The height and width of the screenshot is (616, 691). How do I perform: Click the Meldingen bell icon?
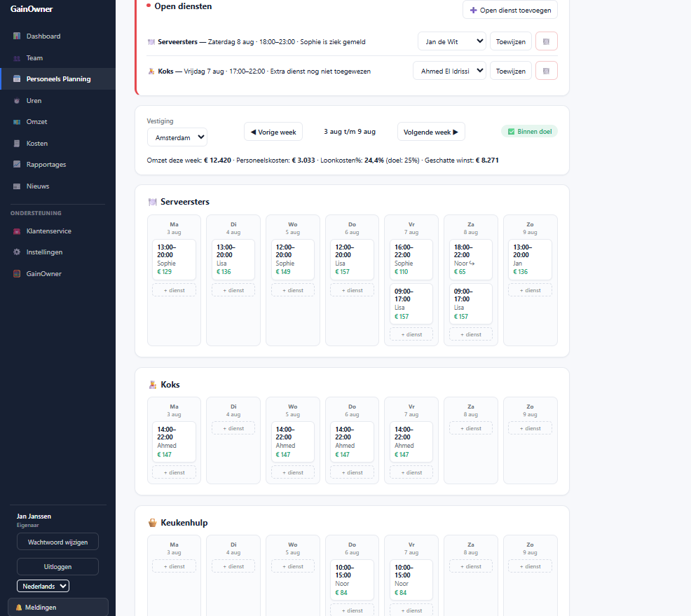click(x=18, y=607)
